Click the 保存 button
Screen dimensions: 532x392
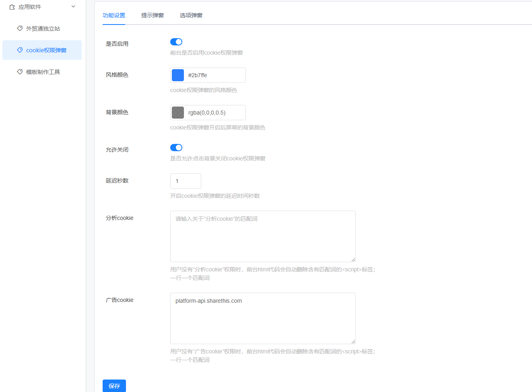[114, 386]
